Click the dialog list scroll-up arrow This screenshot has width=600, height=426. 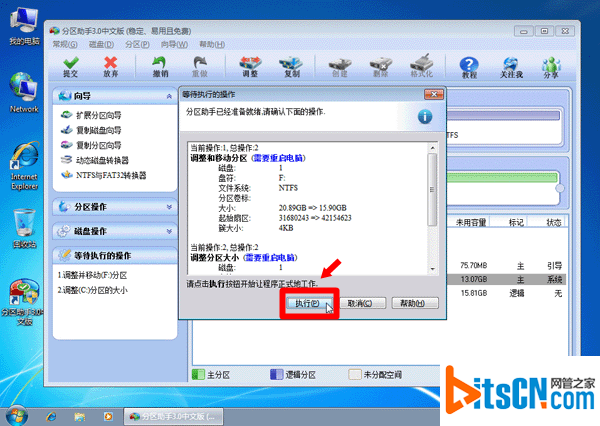(x=432, y=148)
